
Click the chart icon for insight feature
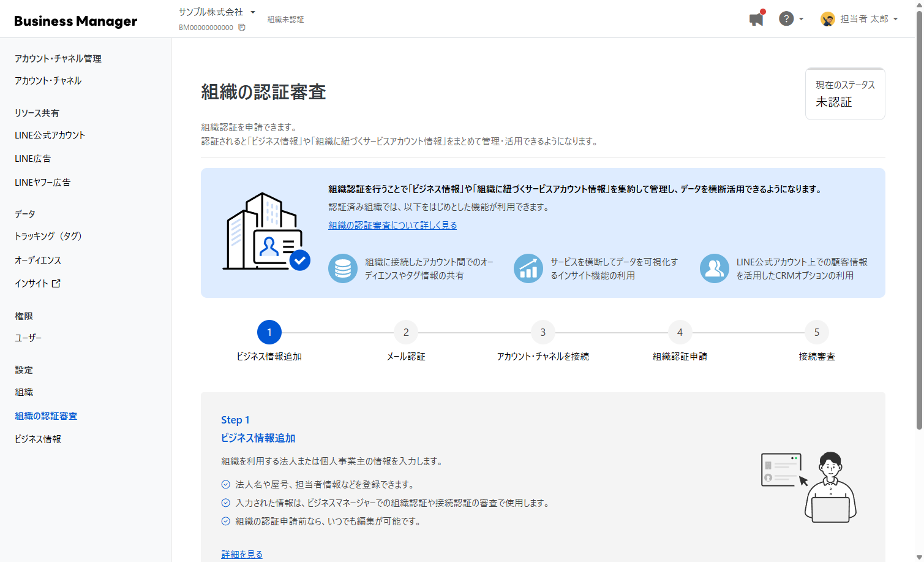click(528, 268)
